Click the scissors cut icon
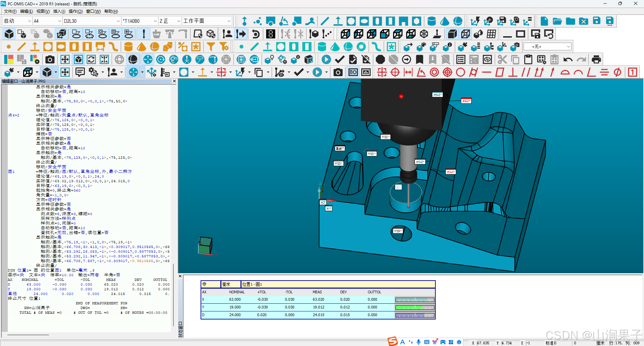 click(502, 60)
